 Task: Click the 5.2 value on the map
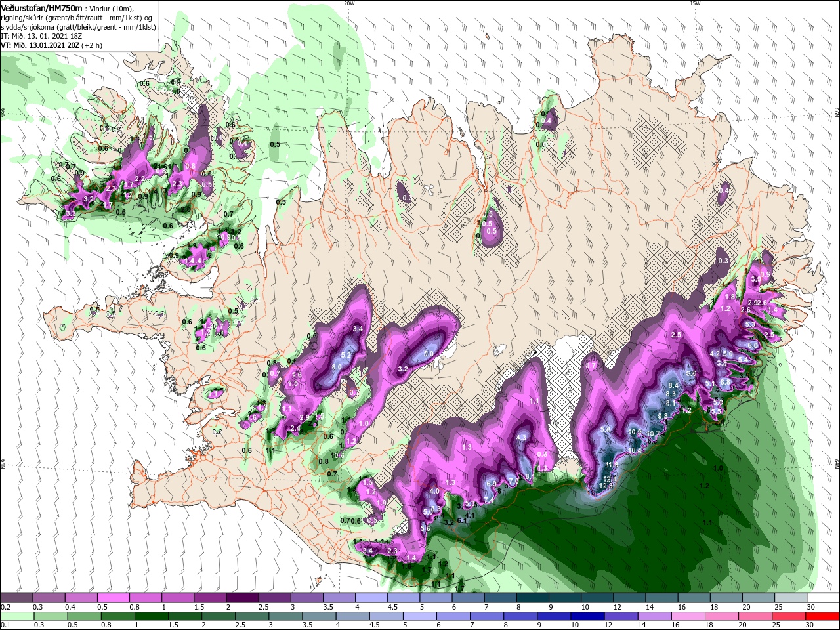[x=346, y=355]
